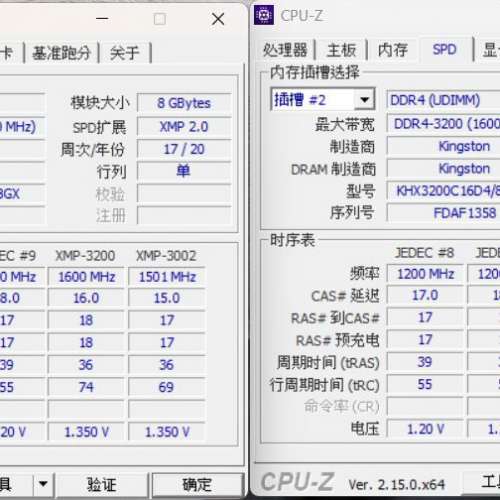Click the 1.20 V voltage cell under JEDEC #8
The image size is (500, 500).
[425, 429]
